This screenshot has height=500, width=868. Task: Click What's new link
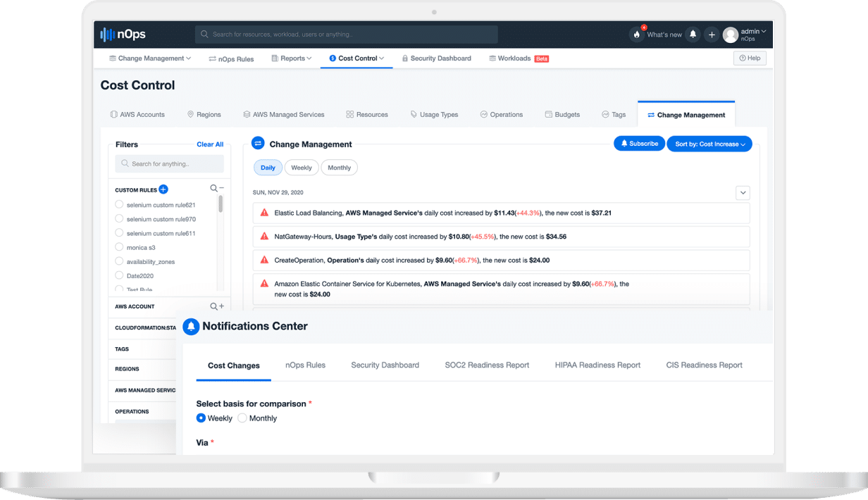coord(664,35)
